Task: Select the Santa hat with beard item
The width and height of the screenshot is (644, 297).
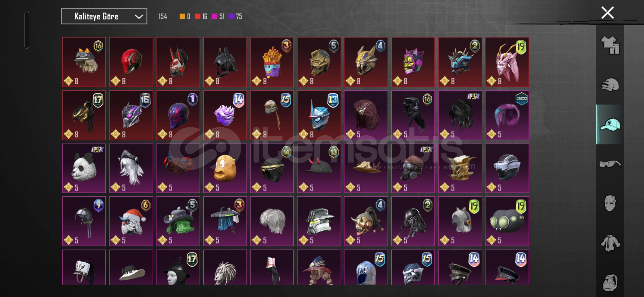Action: tap(131, 221)
